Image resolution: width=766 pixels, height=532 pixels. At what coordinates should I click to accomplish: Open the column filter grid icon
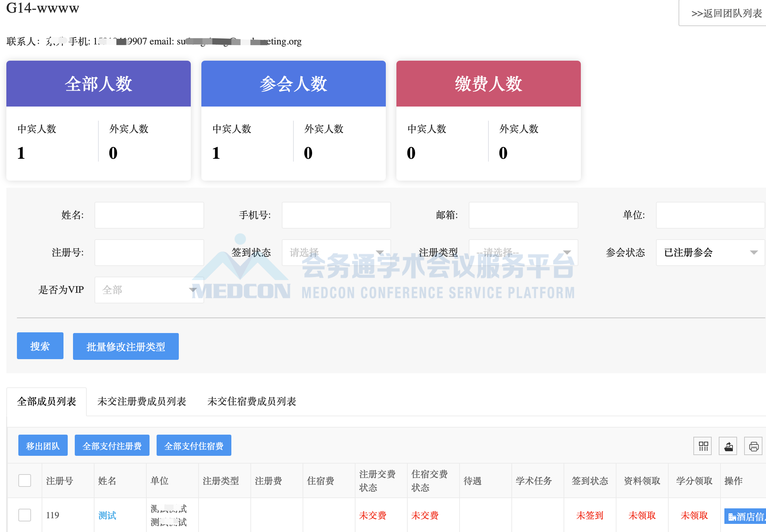tap(703, 446)
